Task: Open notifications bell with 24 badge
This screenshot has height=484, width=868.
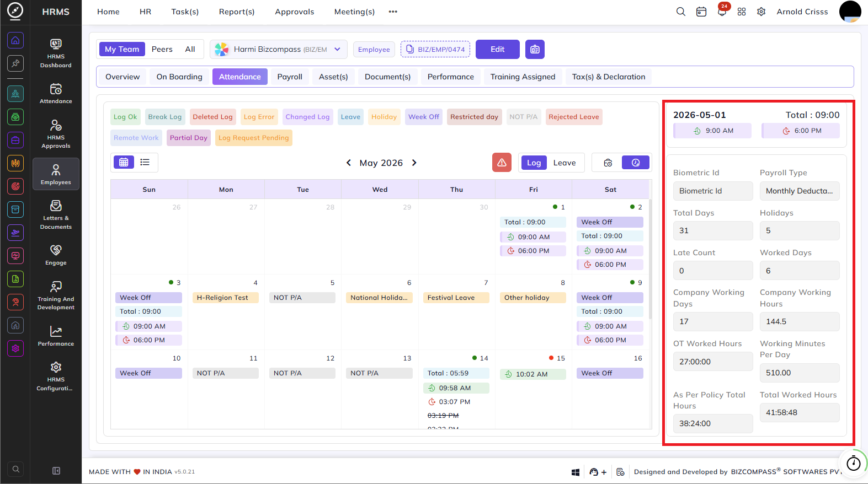Action: 722,12
